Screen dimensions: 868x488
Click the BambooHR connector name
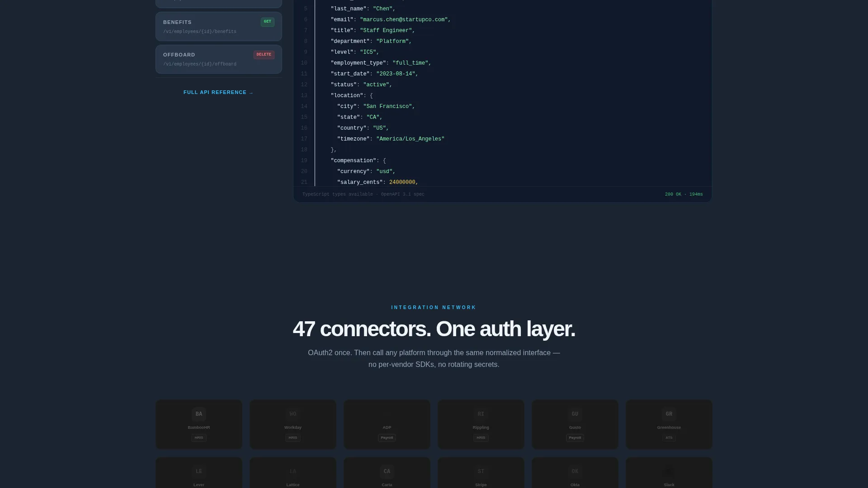point(199,427)
